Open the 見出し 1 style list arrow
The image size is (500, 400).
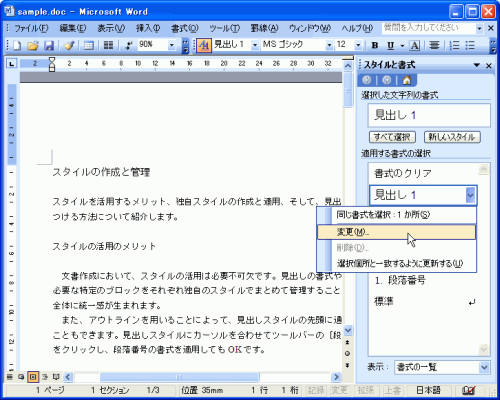470,195
